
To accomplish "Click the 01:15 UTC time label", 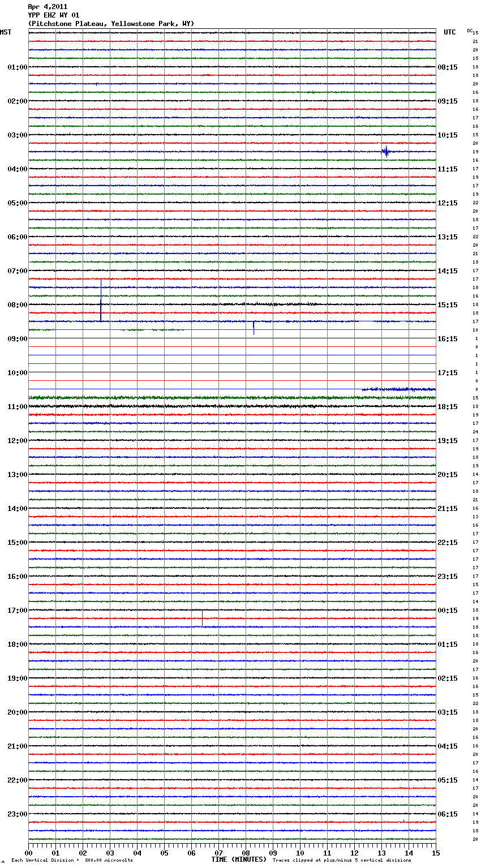I will (448, 644).
